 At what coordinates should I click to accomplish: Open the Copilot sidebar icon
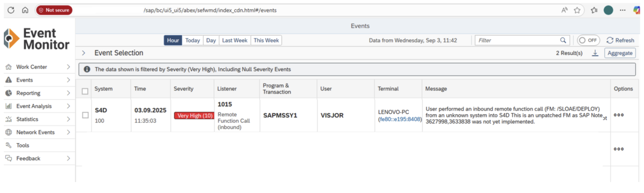(x=636, y=10)
